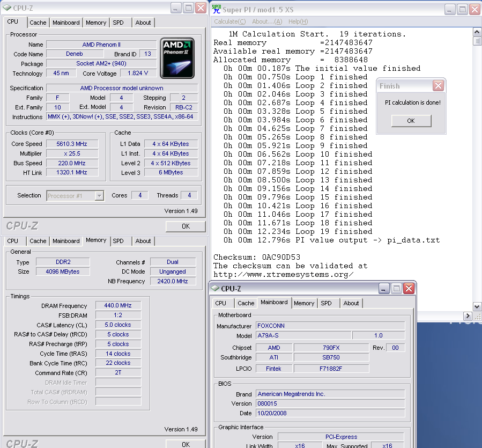Click OK button in top CPU-Z window
482x448 pixels.
point(186,226)
